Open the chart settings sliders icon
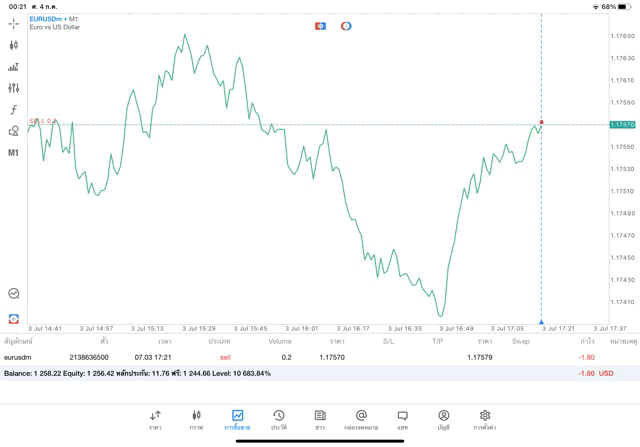640x447 pixels. click(x=14, y=88)
